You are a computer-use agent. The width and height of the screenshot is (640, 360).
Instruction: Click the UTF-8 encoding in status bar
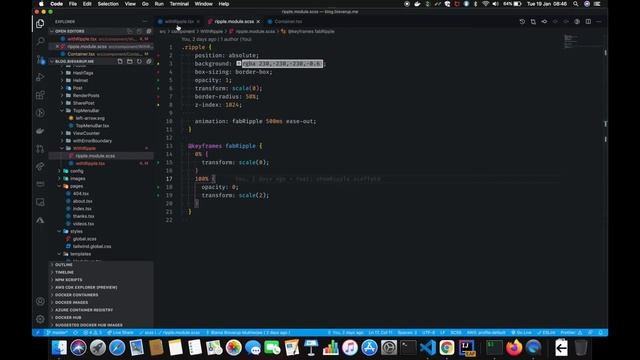coord(428,333)
